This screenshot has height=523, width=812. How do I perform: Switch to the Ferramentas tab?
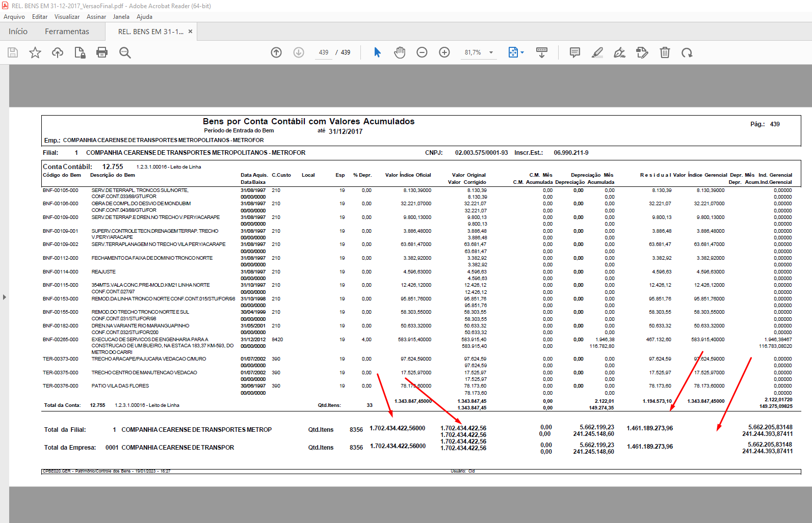pyautogui.click(x=67, y=32)
